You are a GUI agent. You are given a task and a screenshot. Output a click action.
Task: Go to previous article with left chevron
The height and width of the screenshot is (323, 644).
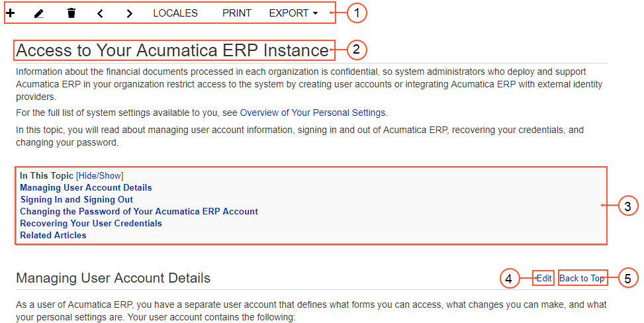[100, 13]
